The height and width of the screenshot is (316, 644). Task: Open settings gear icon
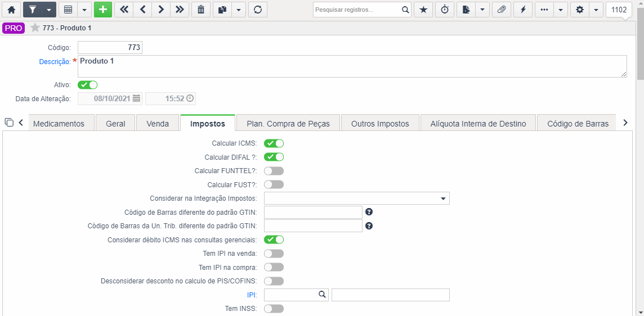(579, 10)
